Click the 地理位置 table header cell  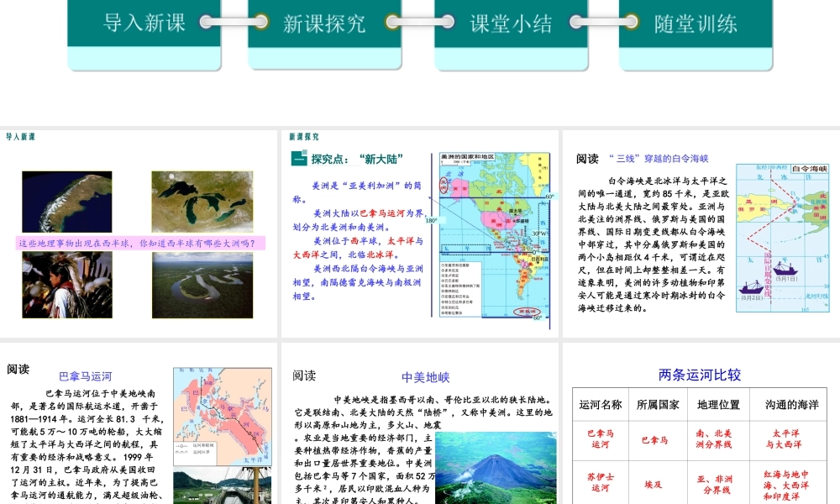(718, 404)
